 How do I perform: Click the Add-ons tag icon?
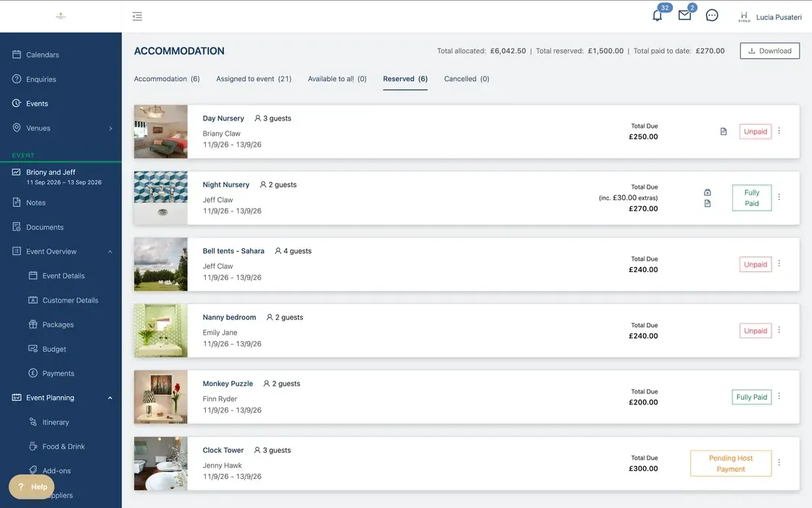[x=33, y=470]
